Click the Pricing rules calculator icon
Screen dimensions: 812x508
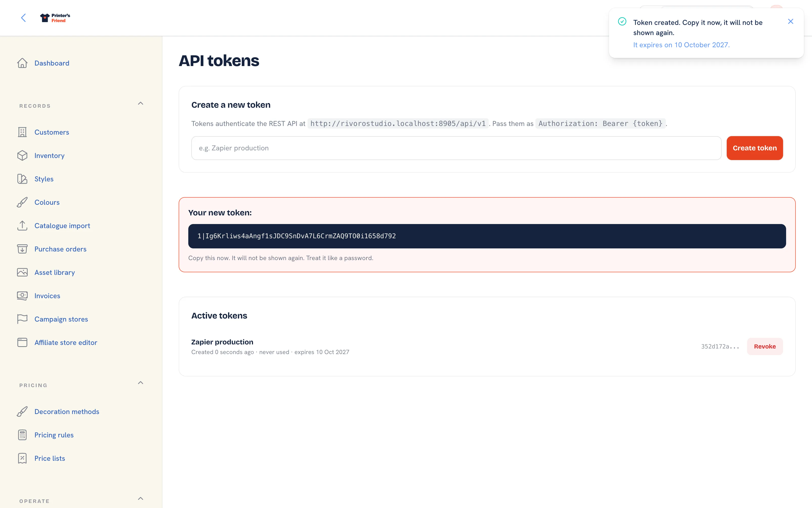pyautogui.click(x=22, y=435)
